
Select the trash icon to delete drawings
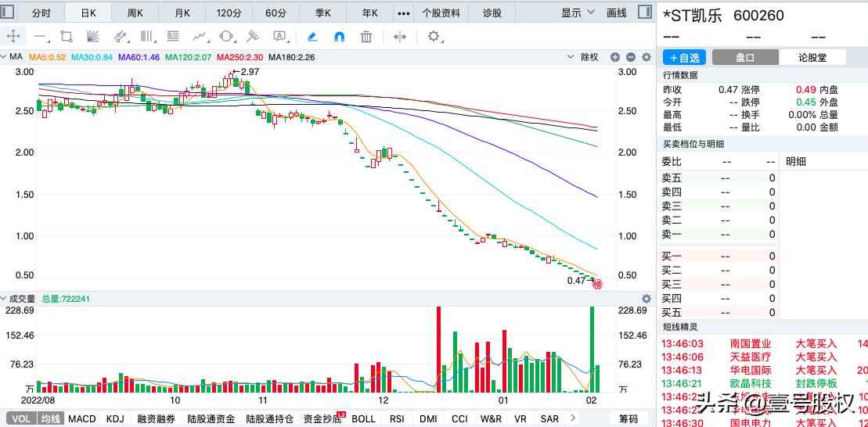(x=366, y=37)
